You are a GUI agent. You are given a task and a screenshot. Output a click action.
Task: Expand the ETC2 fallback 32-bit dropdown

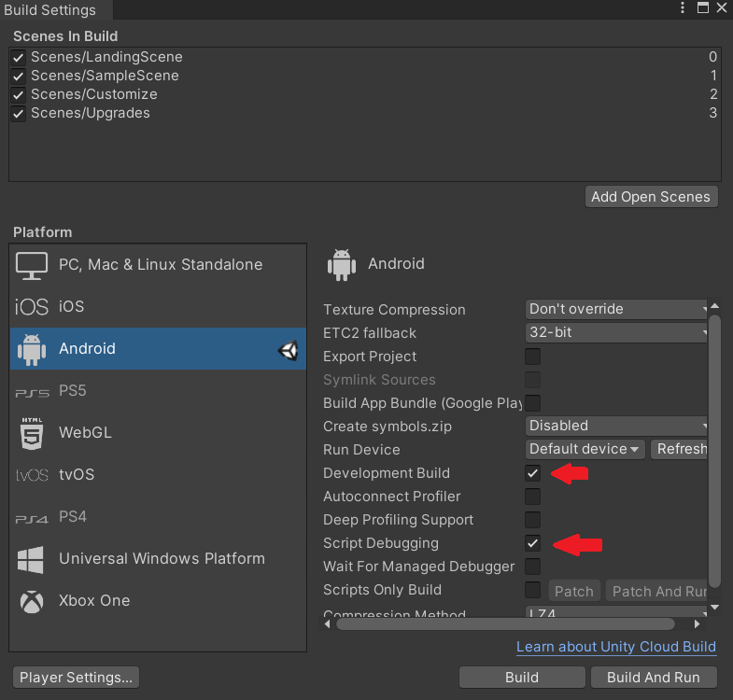[616, 332]
